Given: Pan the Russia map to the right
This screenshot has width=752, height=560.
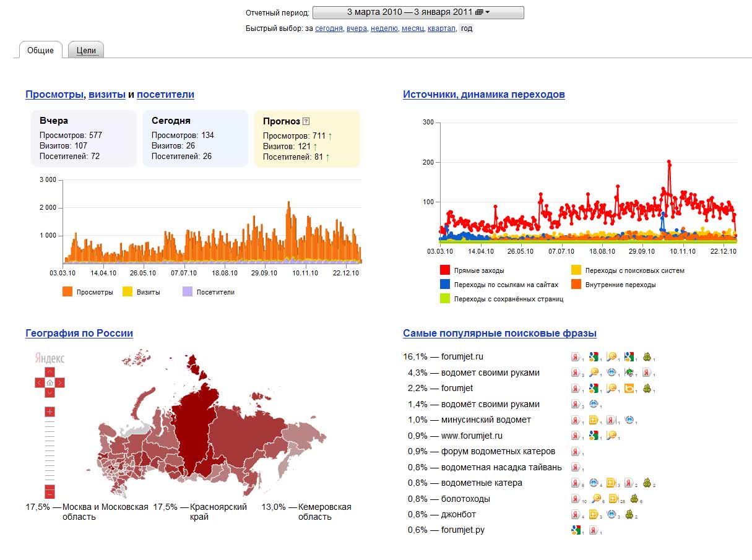Looking at the screenshot, I should tap(60, 383).
